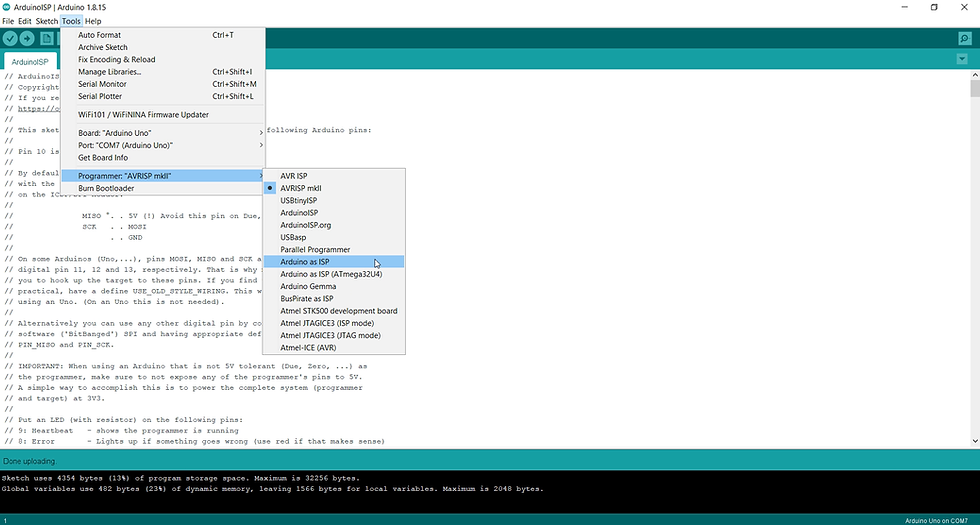Image resolution: width=980 pixels, height=525 pixels.
Task: Click the line number 1 in status bar
Action: coord(4,521)
